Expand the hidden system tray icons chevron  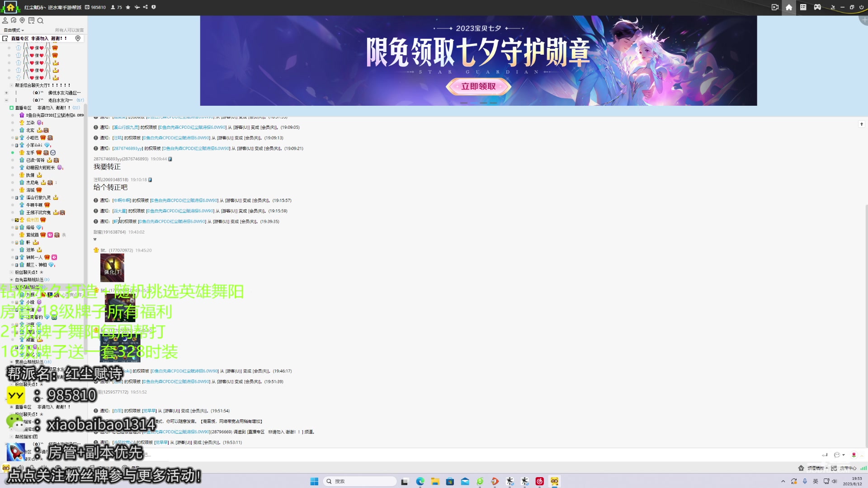783,481
